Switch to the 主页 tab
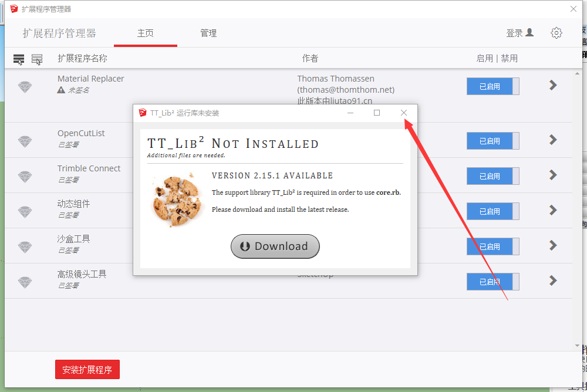Screen dimensions: 587x392 point(145,33)
